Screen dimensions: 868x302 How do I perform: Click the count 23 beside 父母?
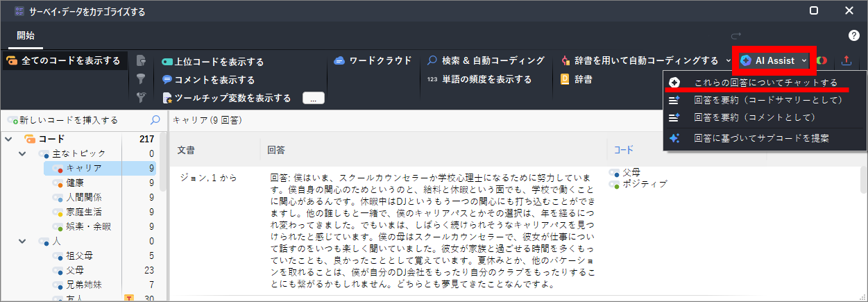click(x=148, y=270)
